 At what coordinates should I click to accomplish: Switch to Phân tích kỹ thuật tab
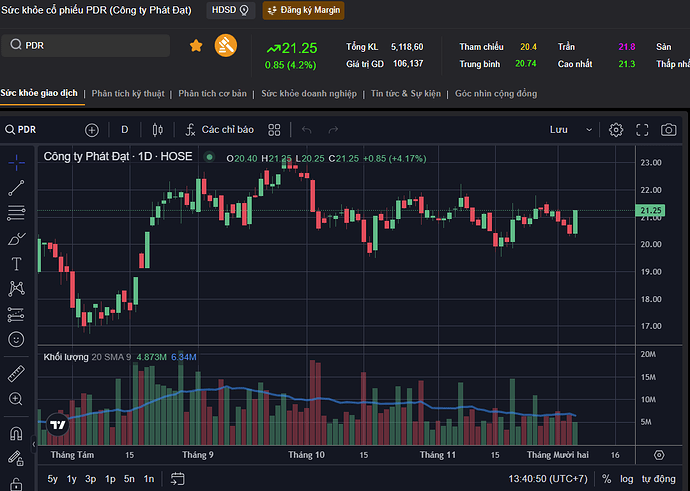pos(128,94)
